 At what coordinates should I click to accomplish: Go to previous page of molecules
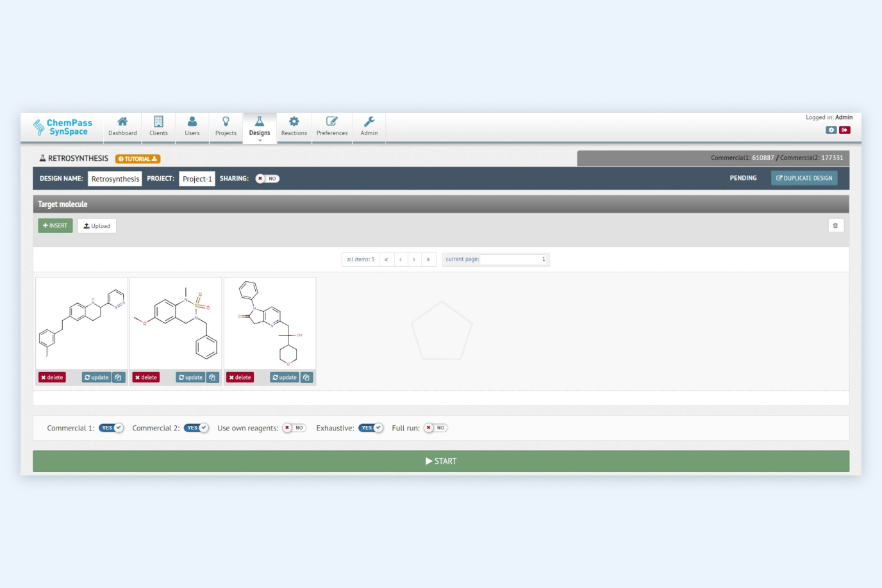[x=401, y=259]
